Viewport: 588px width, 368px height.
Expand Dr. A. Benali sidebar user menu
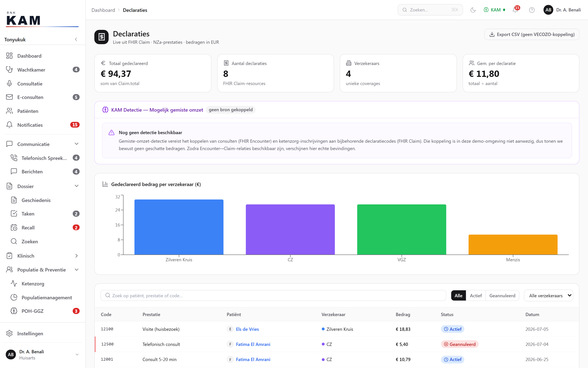43,355
